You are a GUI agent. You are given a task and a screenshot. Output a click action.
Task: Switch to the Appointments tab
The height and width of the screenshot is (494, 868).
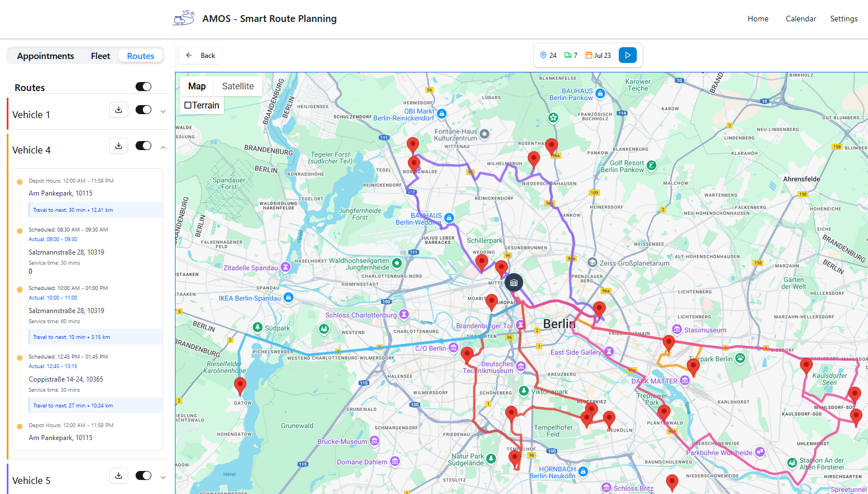pyautogui.click(x=46, y=56)
